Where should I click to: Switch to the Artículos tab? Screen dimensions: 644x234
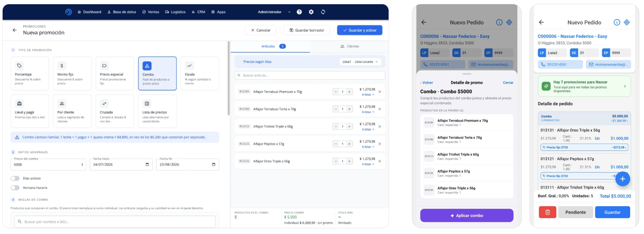(270, 46)
